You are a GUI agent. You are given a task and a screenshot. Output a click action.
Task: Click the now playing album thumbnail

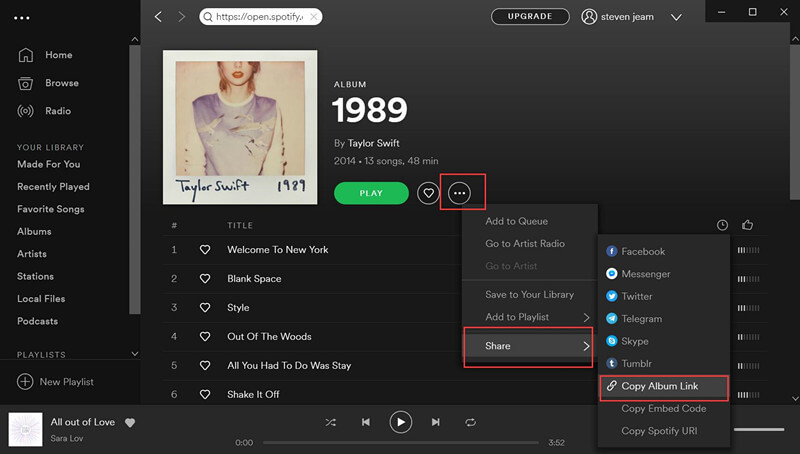(x=26, y=430)
